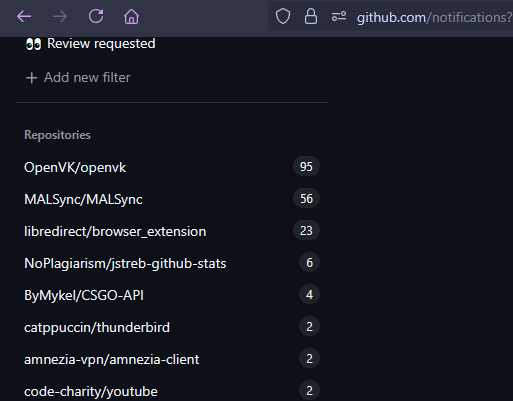Open the tracking protection shield icon
This screenshot has width=513, height=401.
coord(283,16)
